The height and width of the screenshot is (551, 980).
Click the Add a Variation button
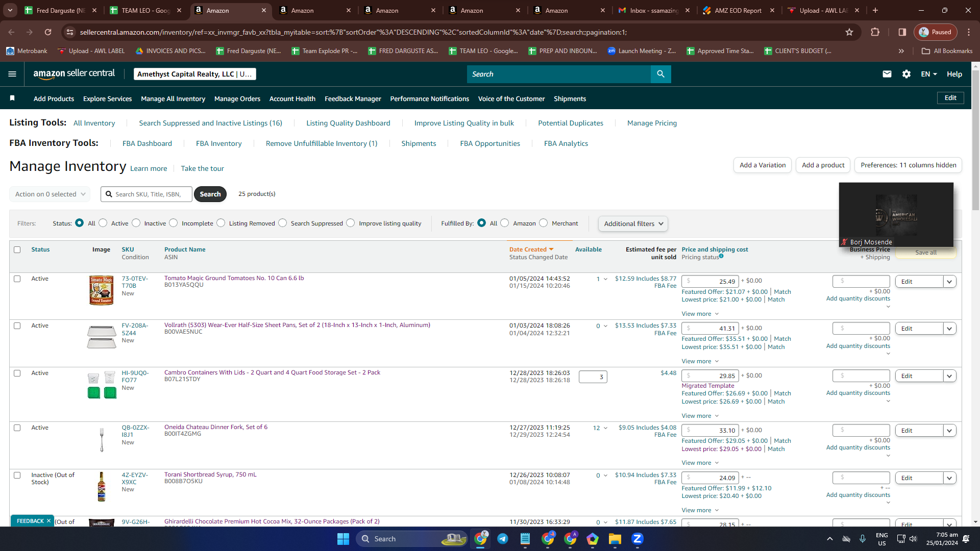(763, 165)
